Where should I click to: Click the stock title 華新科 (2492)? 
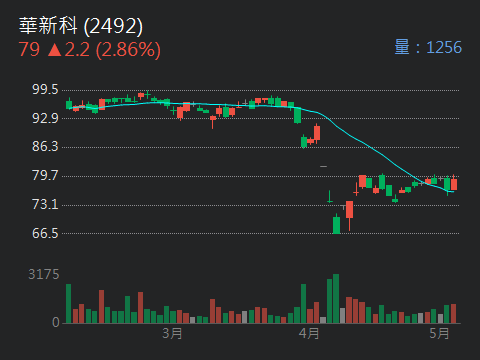pyautogui.click(x=81, y=26)
